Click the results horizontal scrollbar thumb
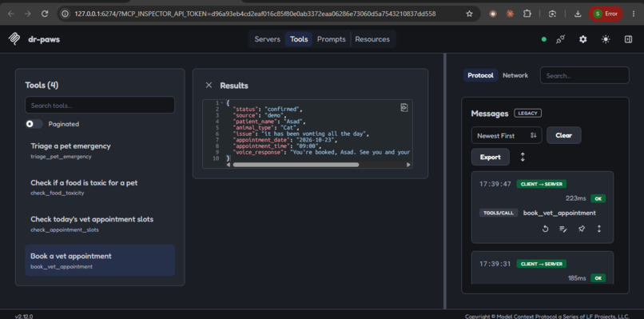644x319 pixels. point(296,165)
